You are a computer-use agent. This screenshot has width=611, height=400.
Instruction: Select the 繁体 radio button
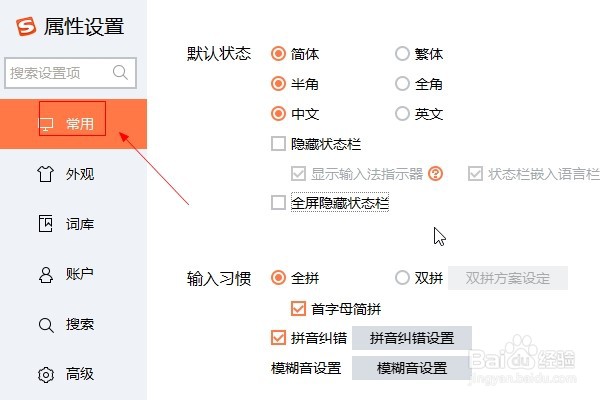click(403, 54)
